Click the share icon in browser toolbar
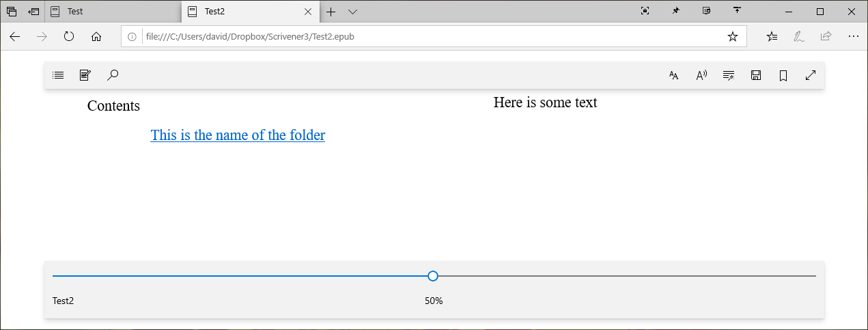This screenshot has width=868, height=330. pyautogui.click(x=826, y=36)
